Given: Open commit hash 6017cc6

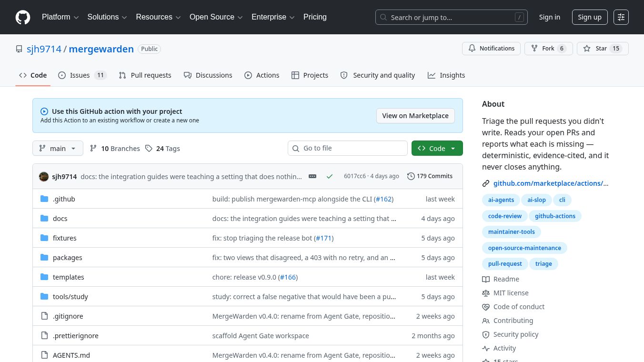Looking at the screenshot, I should pos(355,176).
